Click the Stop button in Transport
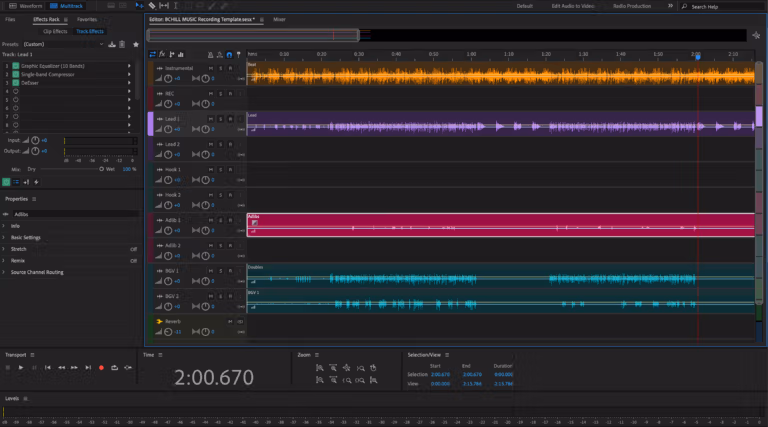The image size is (768, 427). pos(7,367)
